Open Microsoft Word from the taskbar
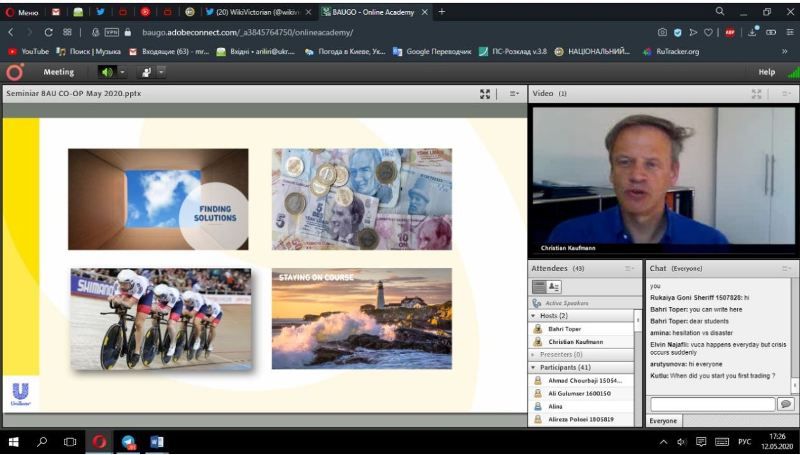This screenshot has height=455, width=800. click(156, 441)
